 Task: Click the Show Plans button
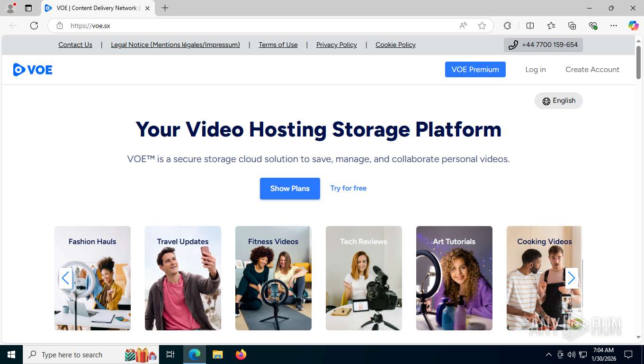pyautogui.click(x=290, y=189)
